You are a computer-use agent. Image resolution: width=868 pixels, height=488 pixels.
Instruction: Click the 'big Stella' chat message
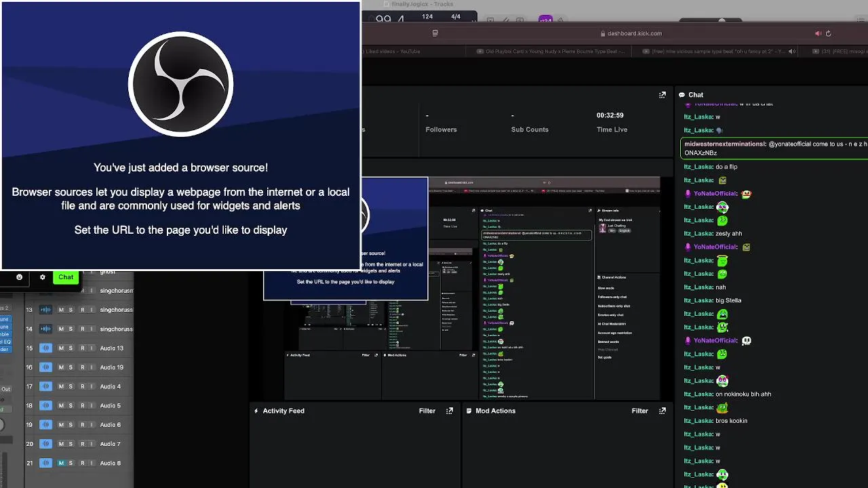point(728,300)
